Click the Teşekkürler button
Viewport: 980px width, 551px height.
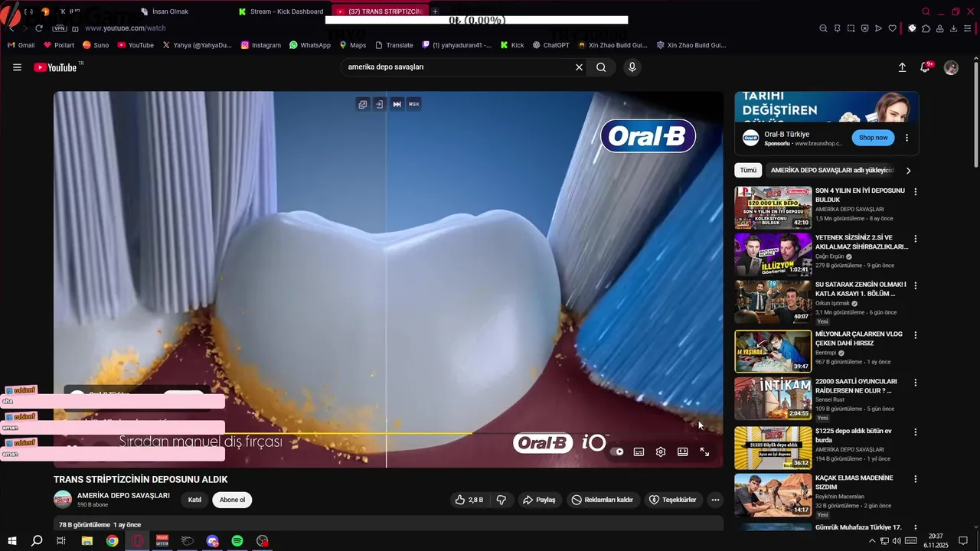click(673, 500)
